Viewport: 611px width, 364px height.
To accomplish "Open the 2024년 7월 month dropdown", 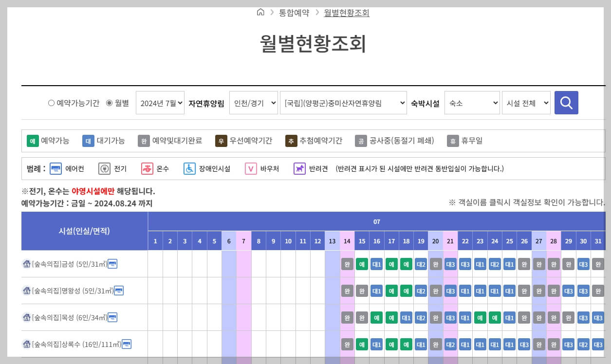I will (x=160, y=103).
